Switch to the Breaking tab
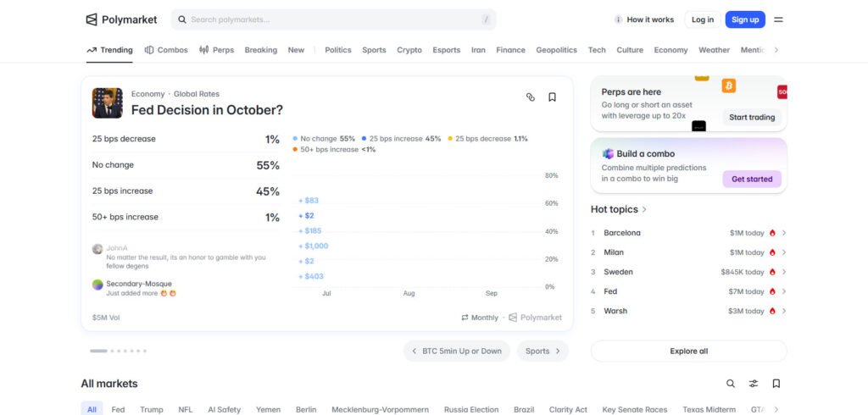868x415 pixels. pos(261,50)
